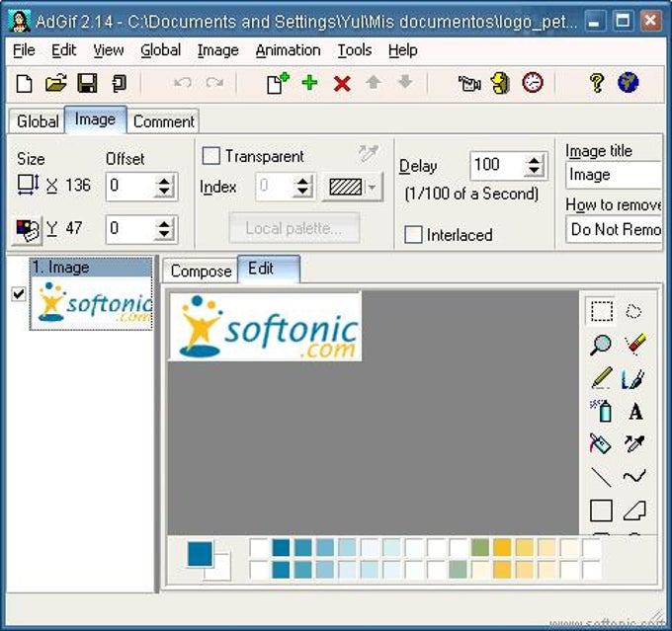Select the rectangular selection tool
672x631 pixels.
(601, 311)
